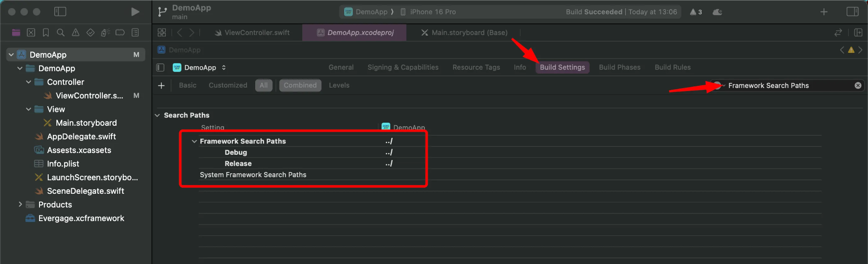
Task: Switch to DemoApp.xcodeproj tab
Action: pyautogui.click(x=355, y=33)
